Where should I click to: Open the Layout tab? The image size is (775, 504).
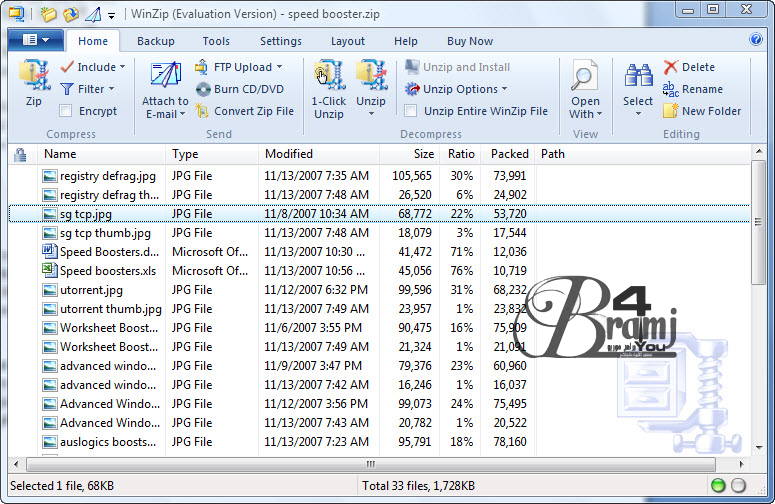click(x=347, y=41)
